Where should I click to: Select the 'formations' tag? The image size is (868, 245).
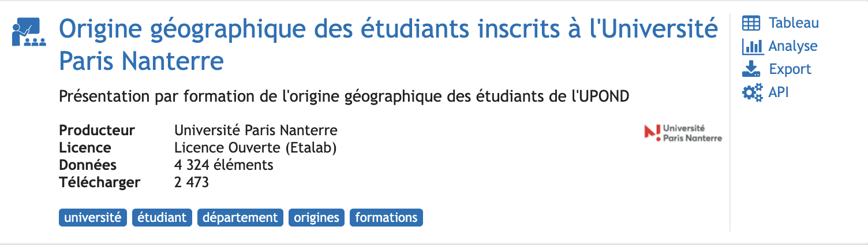[x=386, y=218]
